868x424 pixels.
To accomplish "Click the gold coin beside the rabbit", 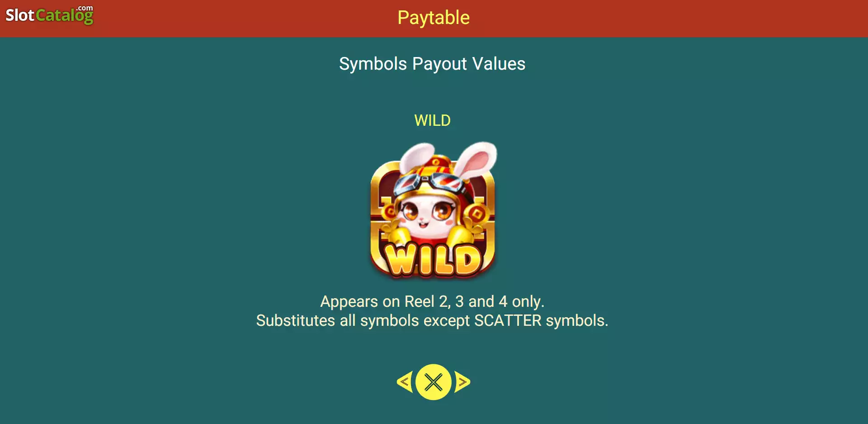I will pyautogui.click(x=478, y=212).
